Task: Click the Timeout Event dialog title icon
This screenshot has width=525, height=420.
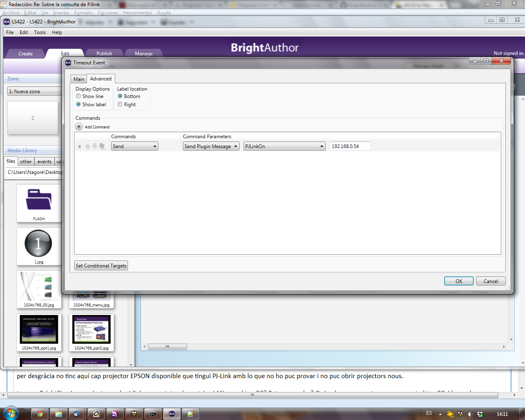Action: pos(68,63)
